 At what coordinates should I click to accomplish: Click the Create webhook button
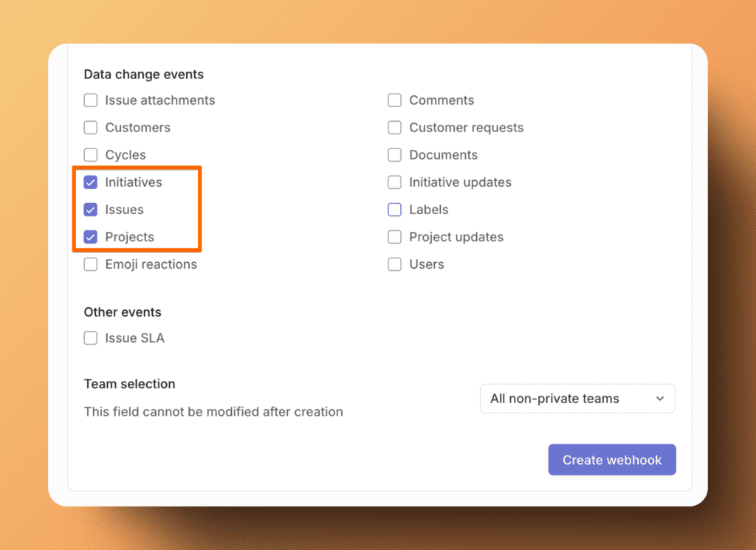(x=612, y=460)
